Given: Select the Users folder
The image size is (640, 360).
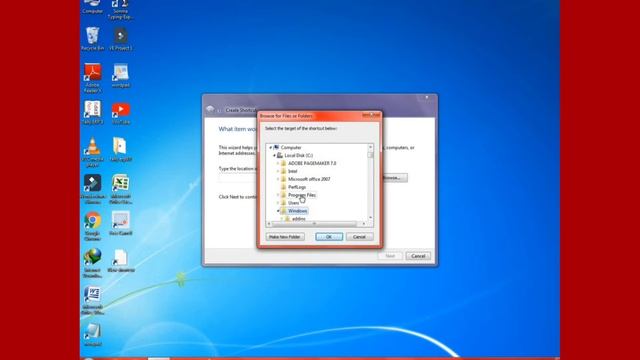Looking at the screenshot, I should [293, 203].
